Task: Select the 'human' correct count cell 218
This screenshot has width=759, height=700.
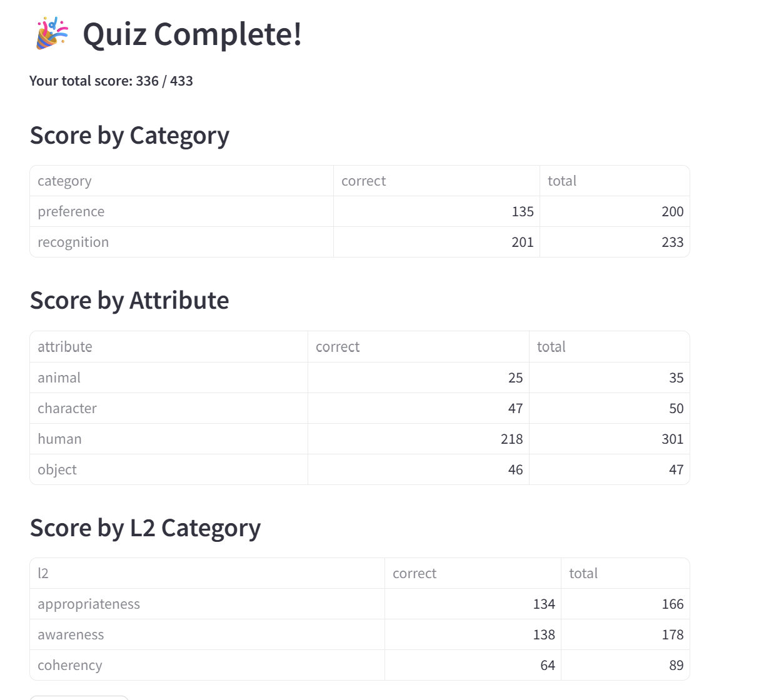Action: pyautogui.click(x=511, y=439)
